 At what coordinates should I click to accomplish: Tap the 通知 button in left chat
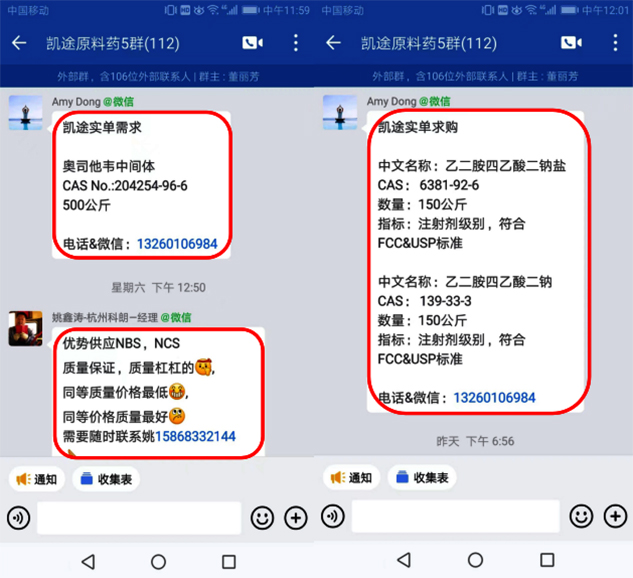(37, 479)
